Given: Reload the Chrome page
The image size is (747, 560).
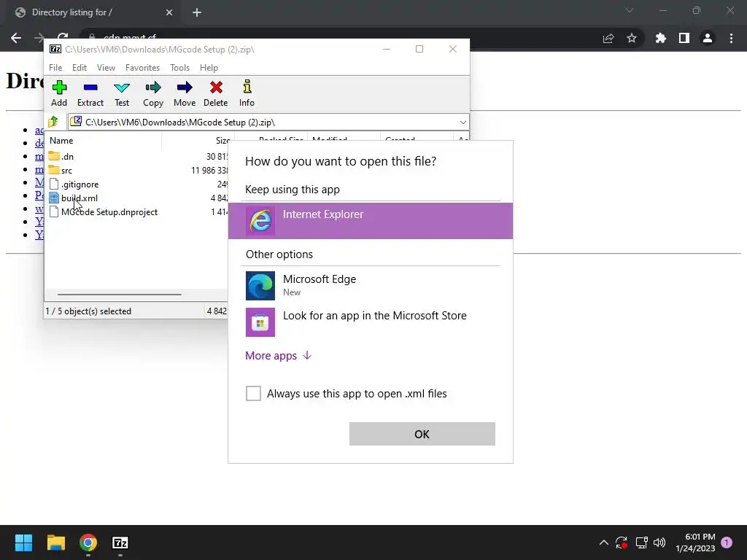Looking at the screenshot, I should (63, 36).
